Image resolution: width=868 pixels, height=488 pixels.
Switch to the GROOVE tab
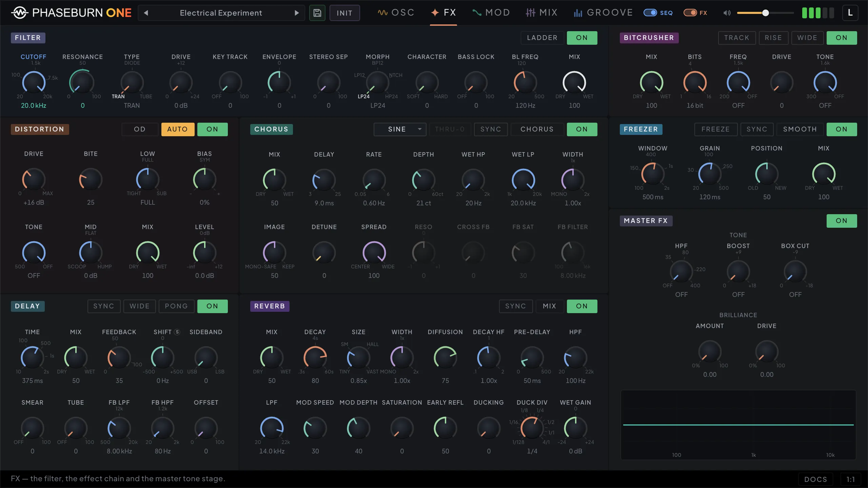(603, 13)
